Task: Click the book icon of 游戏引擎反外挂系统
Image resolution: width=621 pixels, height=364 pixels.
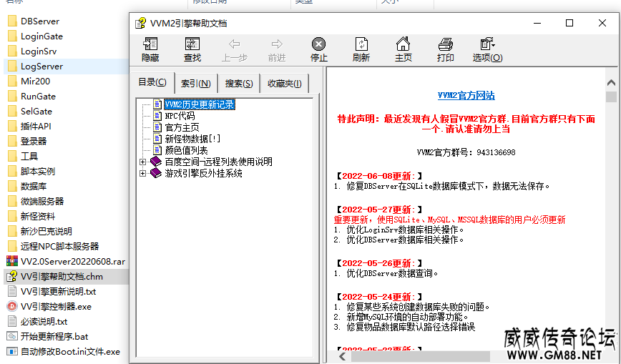Action: pyautogui.click(x=156, y=173)
